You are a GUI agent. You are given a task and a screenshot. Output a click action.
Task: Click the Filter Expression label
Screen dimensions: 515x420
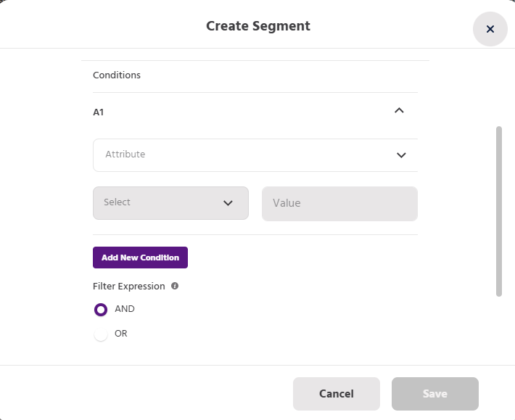[x=129, y=286]
